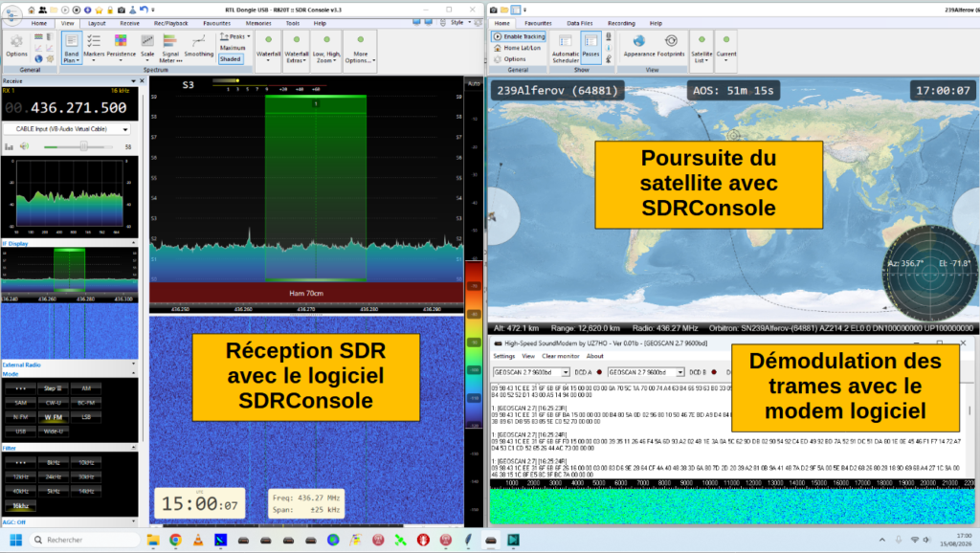980x553 pixels.
Task: Open the Memories ribbon tab
Action: pos(258,23)
